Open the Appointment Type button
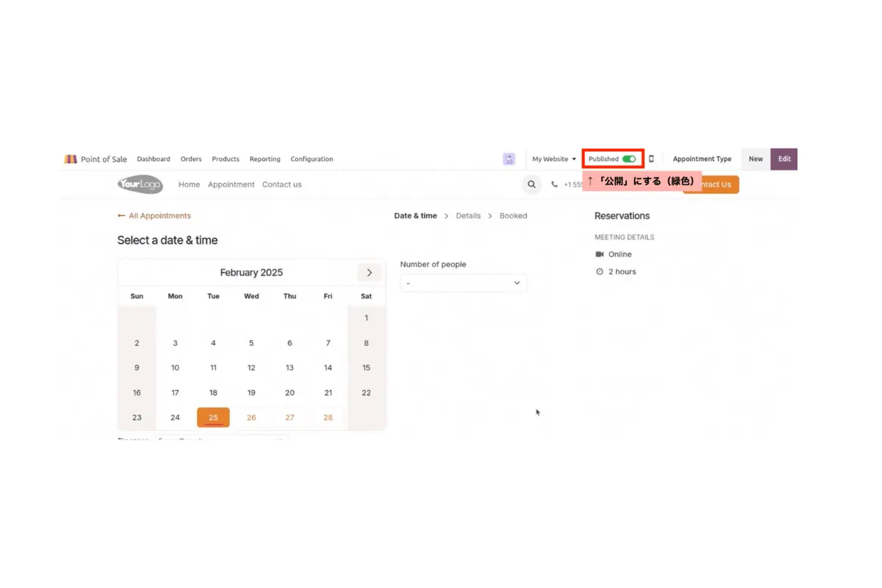The image size is (882, 588). tap(702, 159)
